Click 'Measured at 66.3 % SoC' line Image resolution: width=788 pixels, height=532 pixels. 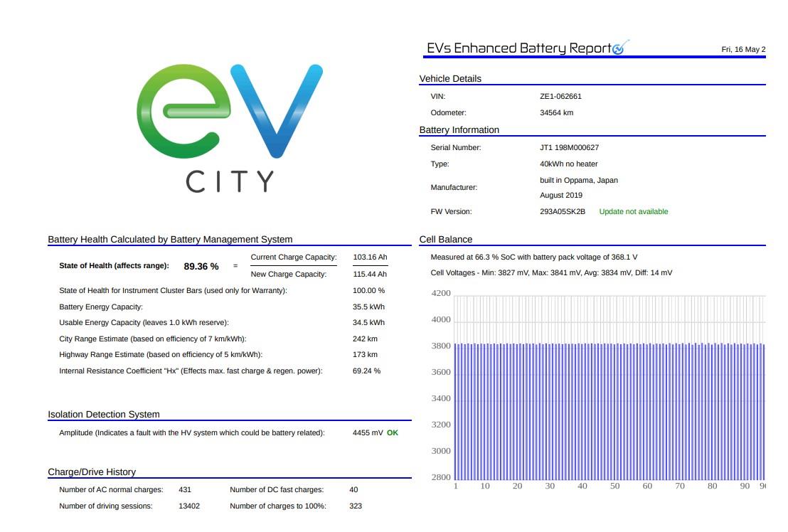533,257
